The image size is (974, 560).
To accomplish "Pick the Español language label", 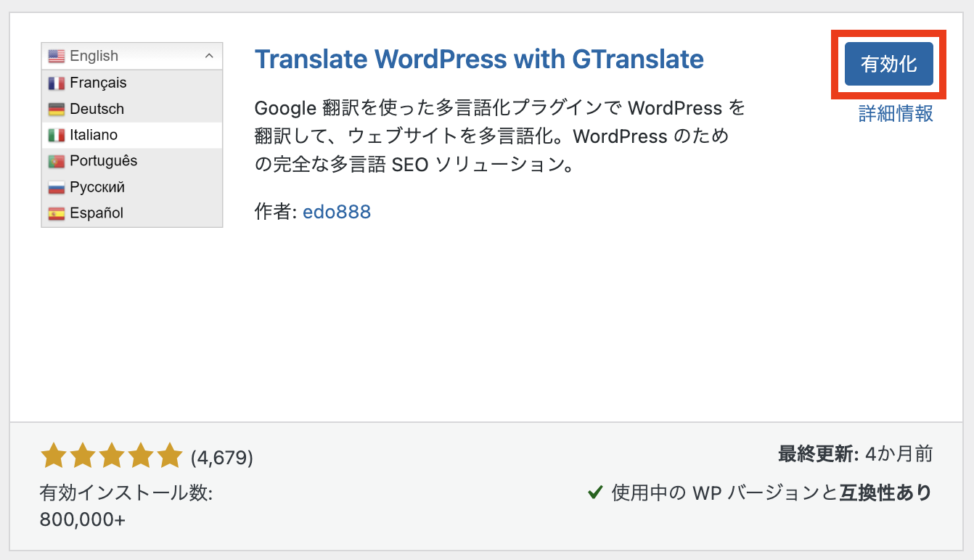I will click(x=97, y=213).
